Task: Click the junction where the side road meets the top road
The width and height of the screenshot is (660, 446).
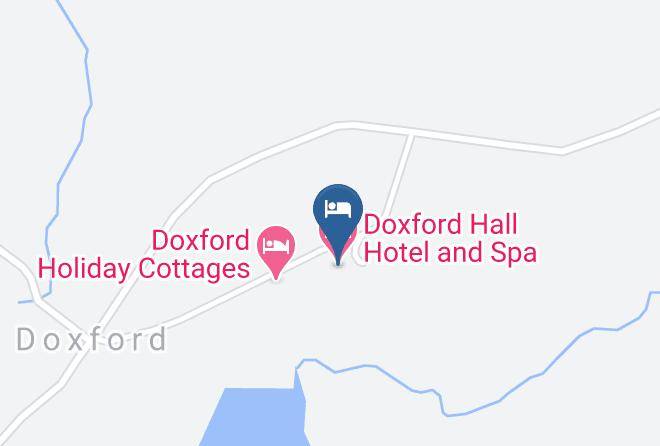Action: pos(411,135)
